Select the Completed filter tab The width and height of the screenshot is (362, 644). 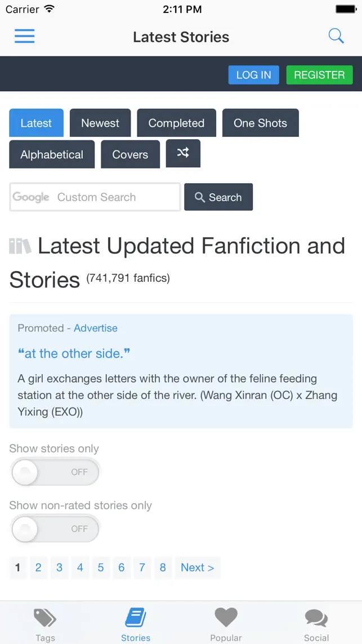click(176, 123)
